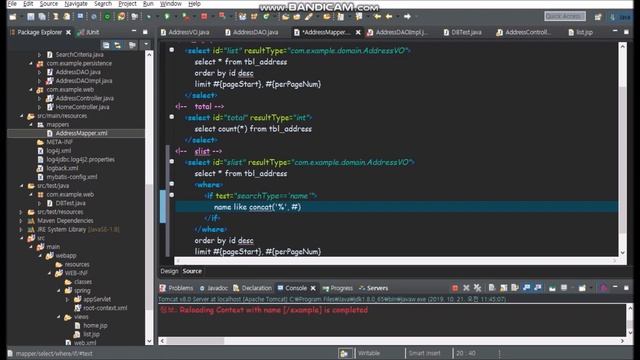Collapse the mappers folder
The height and width of the screenshot is (360, 640).
click(x=31, y=124)
